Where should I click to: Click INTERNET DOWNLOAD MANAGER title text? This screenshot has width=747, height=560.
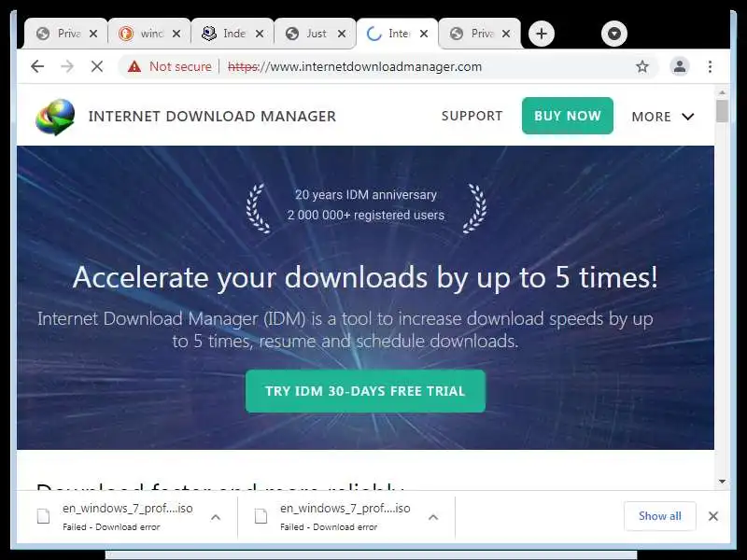coord(213,116)
